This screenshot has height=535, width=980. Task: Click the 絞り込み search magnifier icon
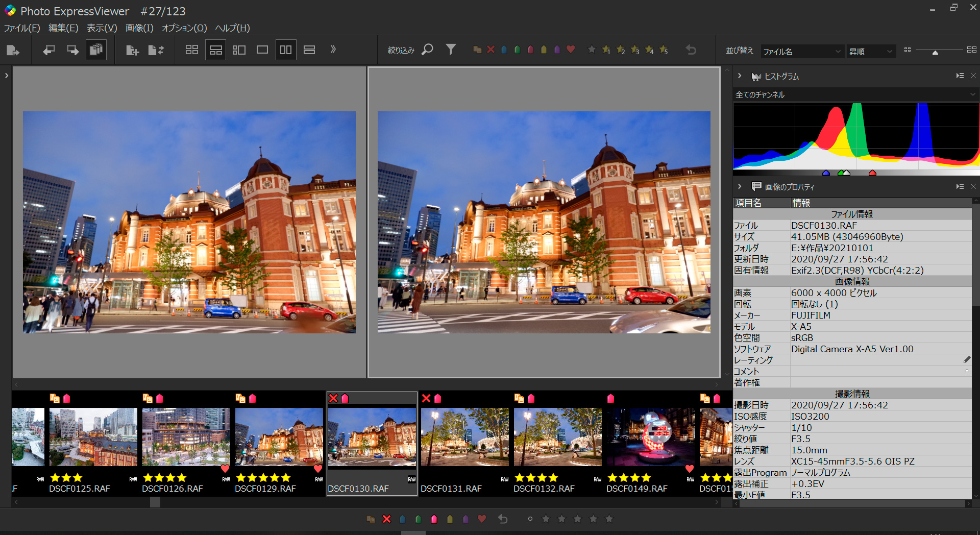tap(427, 50)
